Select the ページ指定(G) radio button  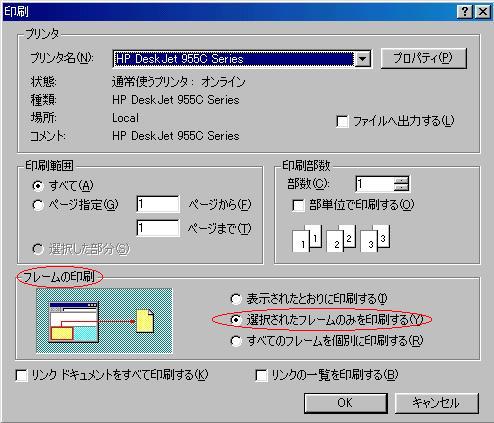38,205
